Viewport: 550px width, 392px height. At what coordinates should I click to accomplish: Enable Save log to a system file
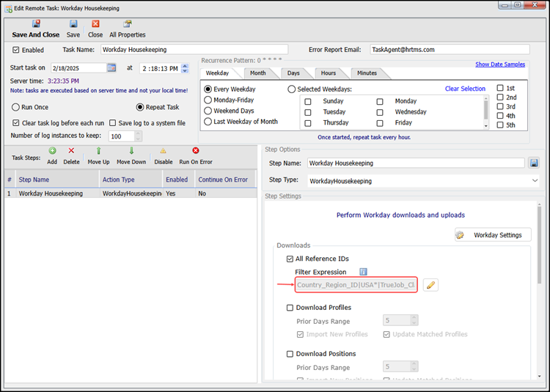tap(113, 123)
